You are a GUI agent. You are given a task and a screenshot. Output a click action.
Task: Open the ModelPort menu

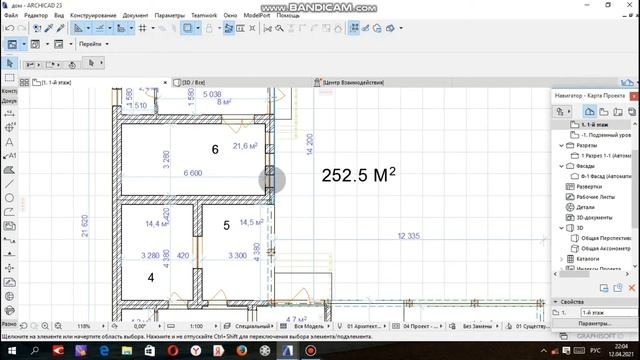[x=257, y=16]
